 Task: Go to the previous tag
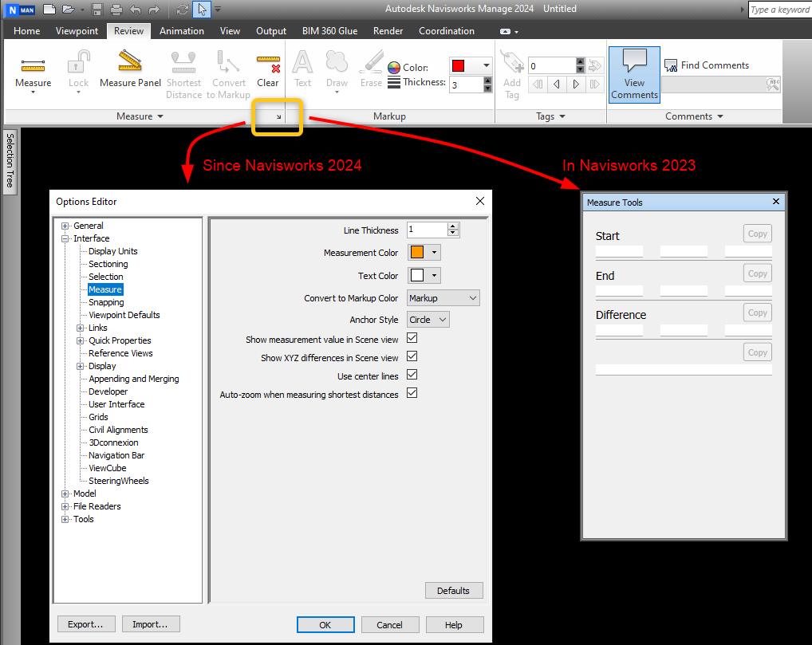557,84
